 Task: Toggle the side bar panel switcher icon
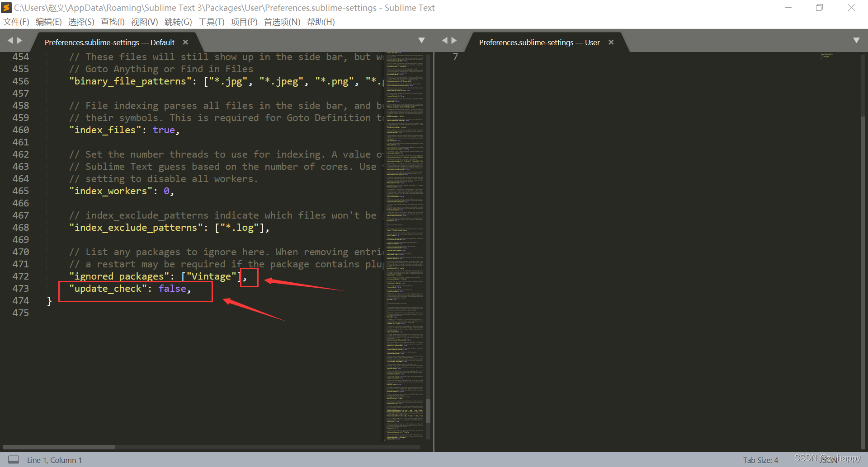pos(14,460)
